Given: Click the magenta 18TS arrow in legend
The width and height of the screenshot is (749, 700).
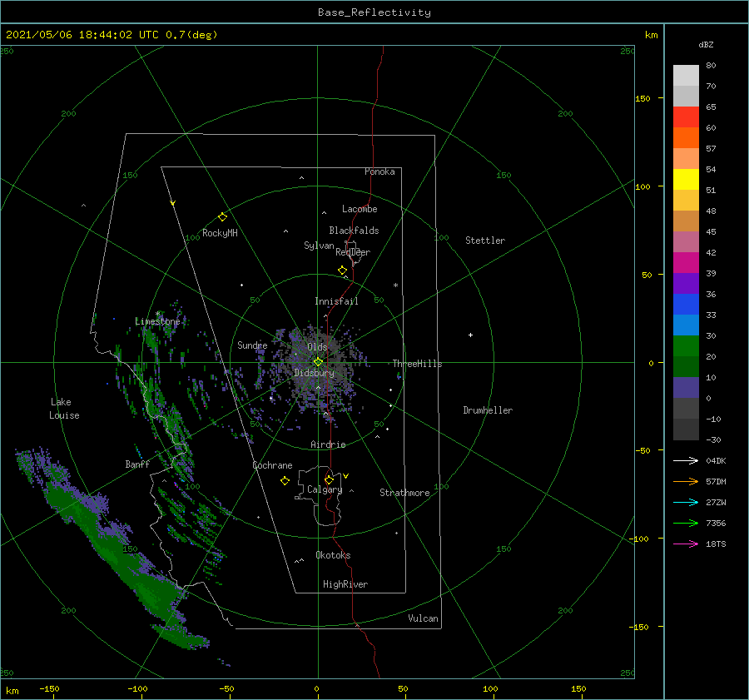Looking at the screenshot, I should click(x=686, y=544).
